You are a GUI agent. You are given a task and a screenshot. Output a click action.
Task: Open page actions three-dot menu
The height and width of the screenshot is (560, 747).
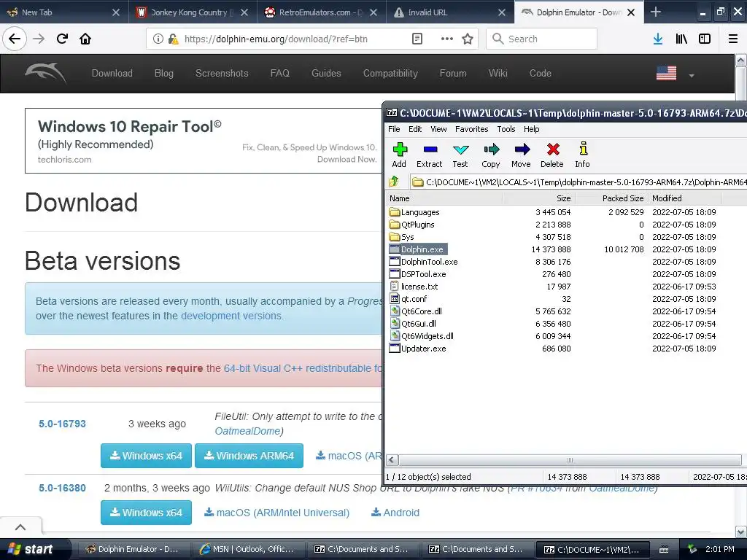point(447,39)
